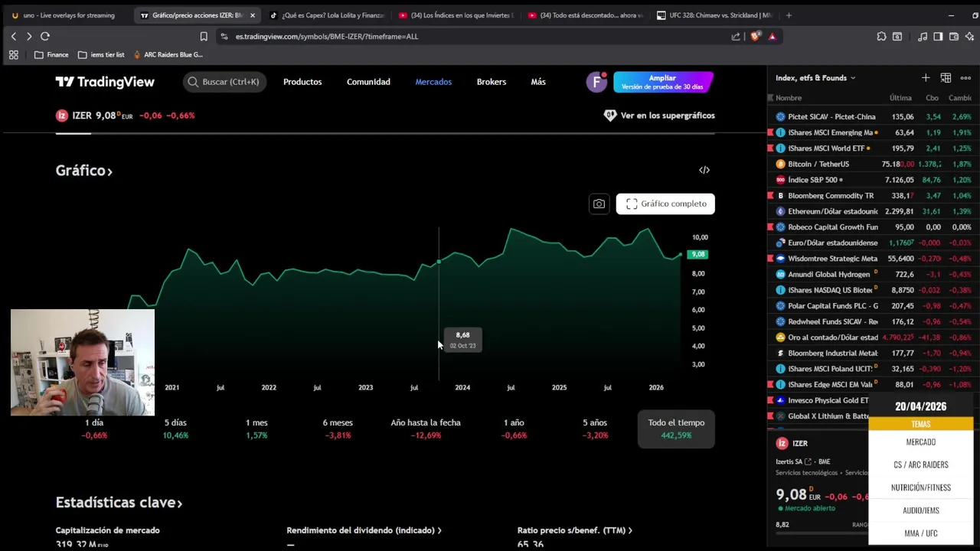
Task: Toggle the browser sidebar panel icon
Action: (938, 36)
